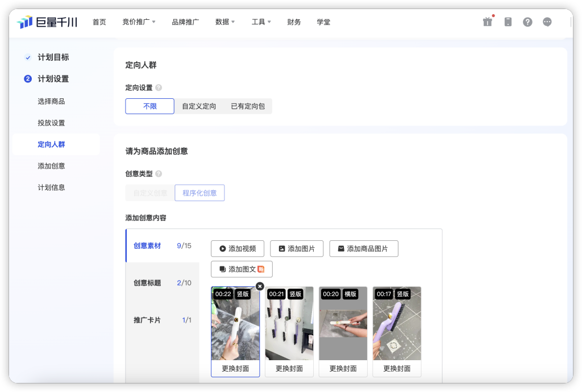Screen dimensions: 582x392
Task: Open the notebook icon in top bar
Action: (x=508, y=22)
